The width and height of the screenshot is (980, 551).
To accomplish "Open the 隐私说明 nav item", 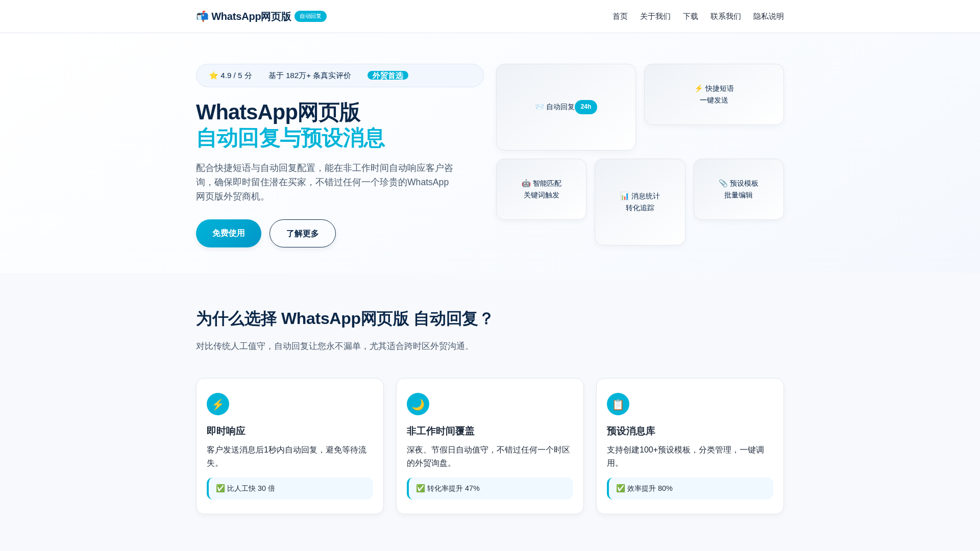I will pyautogui.click(x=769, y=16).
